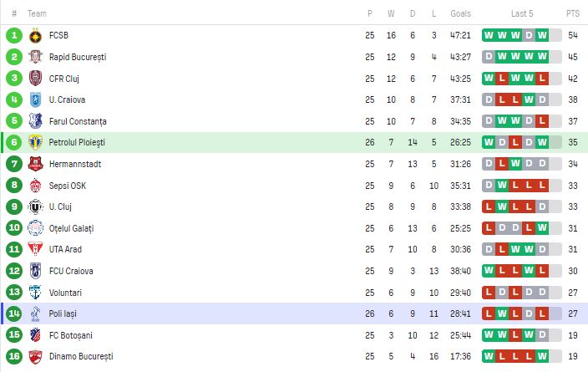This screenshot has width=588, height=372.
Task: Click the CFR Cluj club crest
Action: [35, 78]
